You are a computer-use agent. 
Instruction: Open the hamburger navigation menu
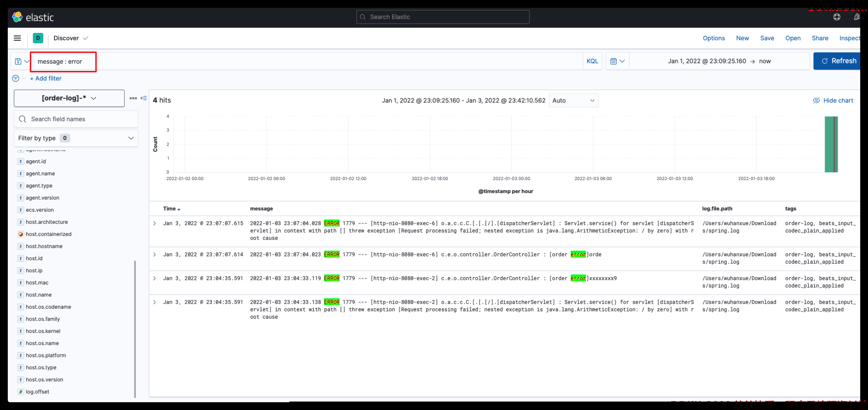point(17,38)
